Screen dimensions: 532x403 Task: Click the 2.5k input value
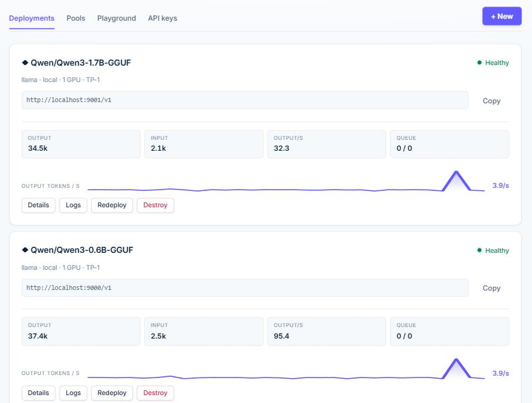(159, 336)
